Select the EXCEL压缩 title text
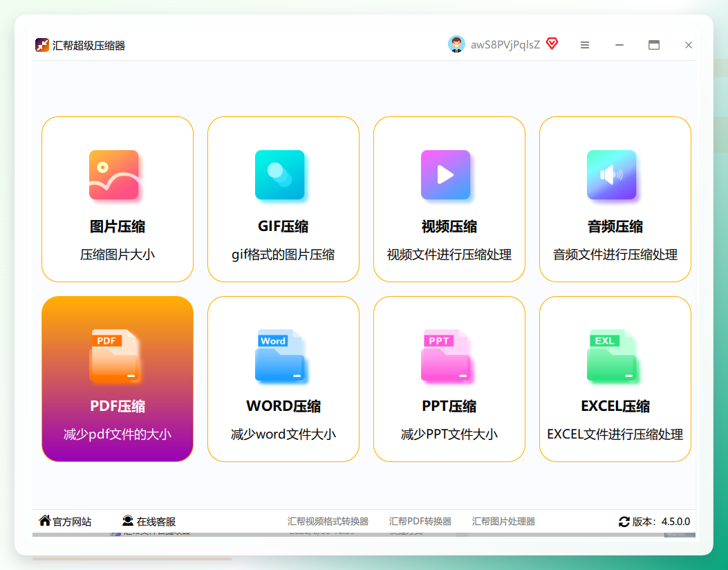Image resolution: width=728 pixels, height=570 pixels. tap(615, 406)
